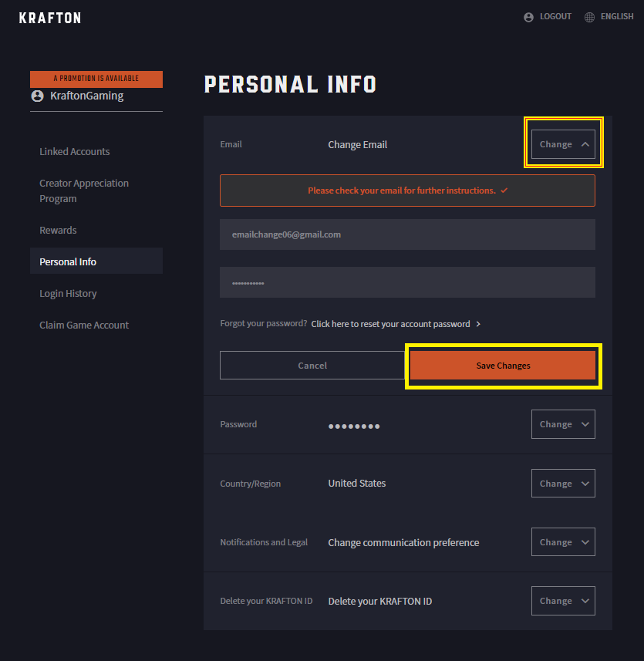Click the new email address input field
The width and height of the screenshot is (644, 661).
(407, 234)
